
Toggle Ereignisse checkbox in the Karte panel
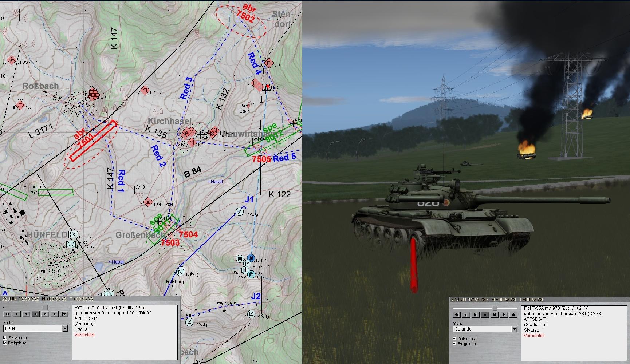(5, 343)
